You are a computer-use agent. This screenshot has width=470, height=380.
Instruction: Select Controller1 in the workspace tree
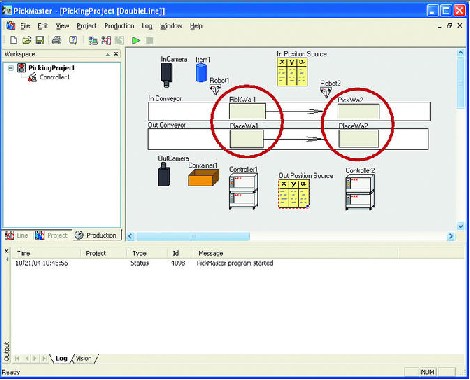coord(54,77)
